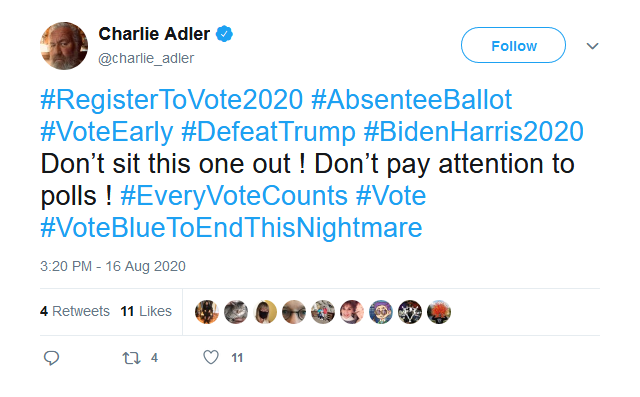The width and height of the screenshot is (640, 397).
Task: Open the @charlie_adler handle link
Action: 146,58
